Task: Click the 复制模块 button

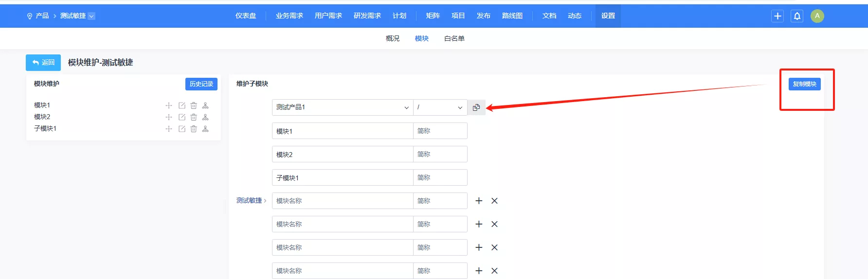Action: [x=804, y=84]
